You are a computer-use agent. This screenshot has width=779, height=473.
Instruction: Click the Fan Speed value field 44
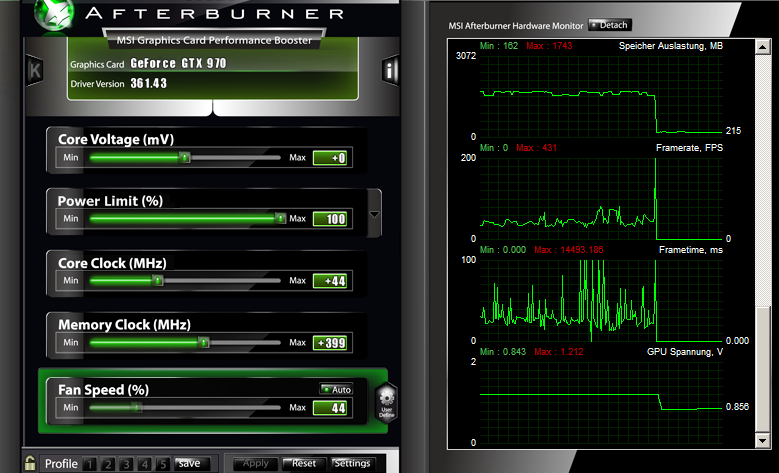pyautogui.click(x=330, y=408)
